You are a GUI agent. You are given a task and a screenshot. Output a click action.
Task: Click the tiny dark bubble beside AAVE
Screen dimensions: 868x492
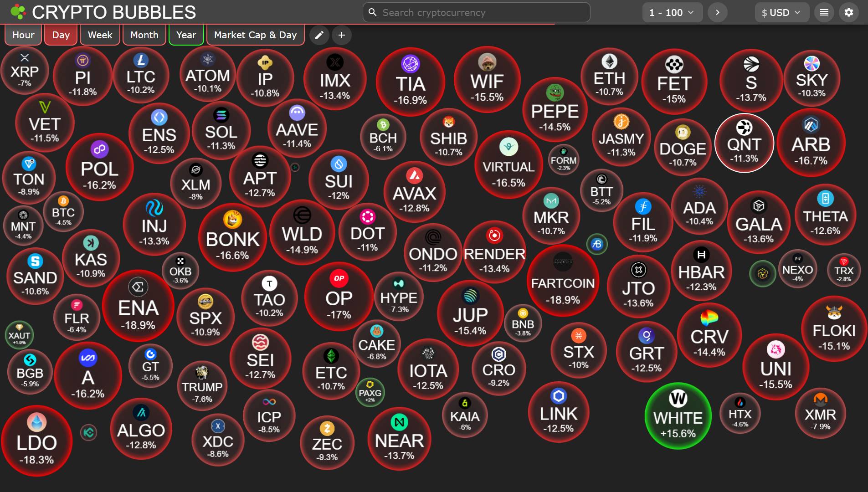pos(295,167)
